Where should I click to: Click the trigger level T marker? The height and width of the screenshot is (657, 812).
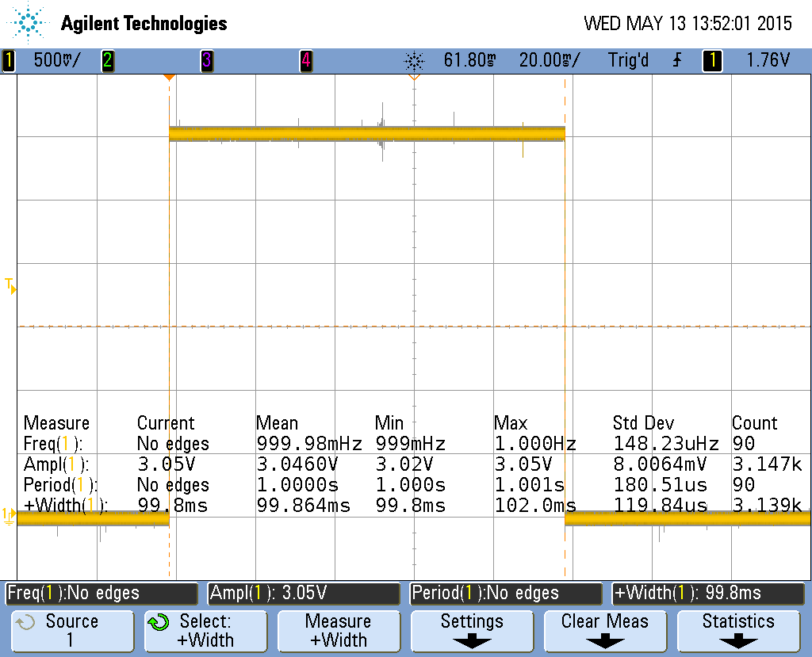pos(10,286)
